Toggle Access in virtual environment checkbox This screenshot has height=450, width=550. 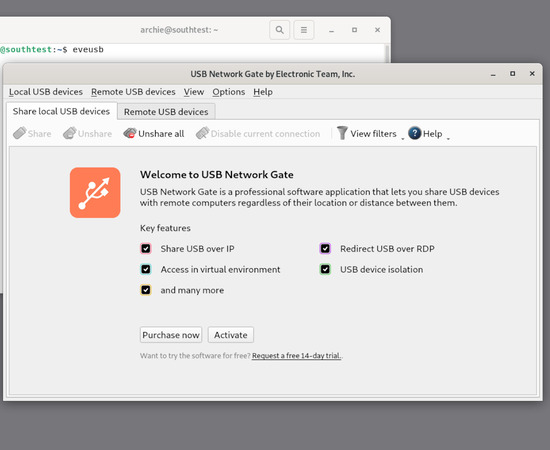[x=146, y=269]
